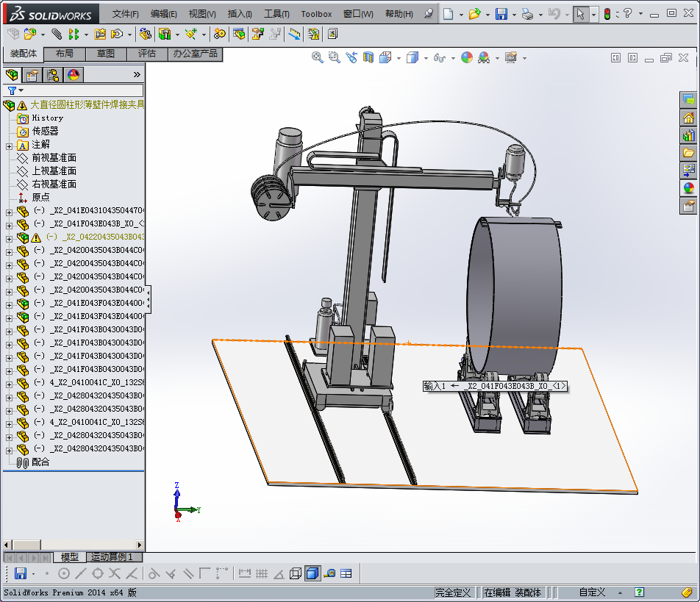700x602 pixels.
Task: Open the filter funnel dropdown arrow
Action: click(21, 90)
